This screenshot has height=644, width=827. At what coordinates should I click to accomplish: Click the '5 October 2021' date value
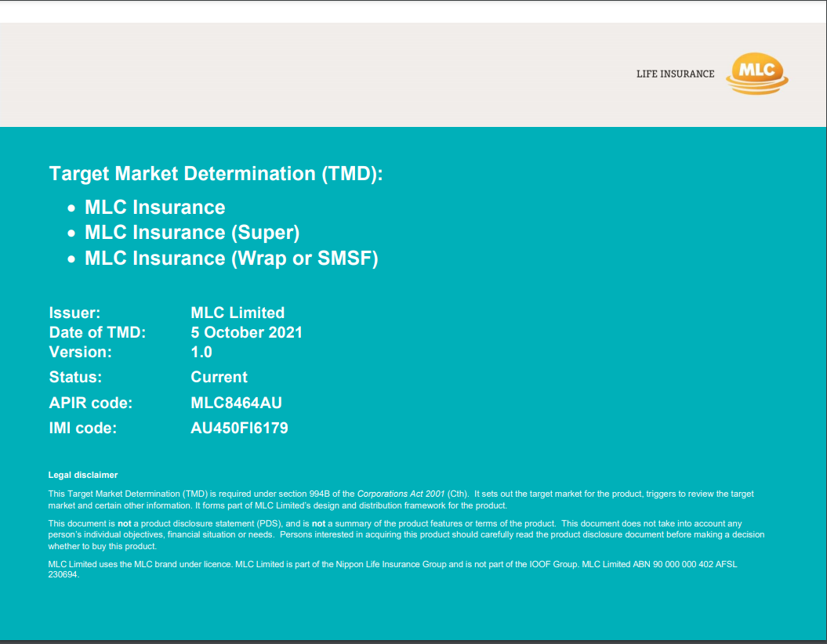tap(246, 332)
